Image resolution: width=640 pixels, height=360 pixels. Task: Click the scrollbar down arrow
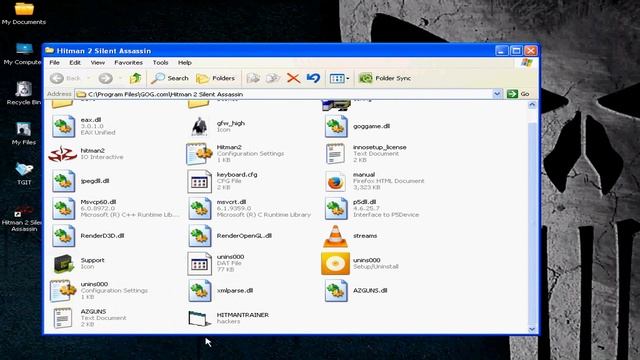click(532, 329)
